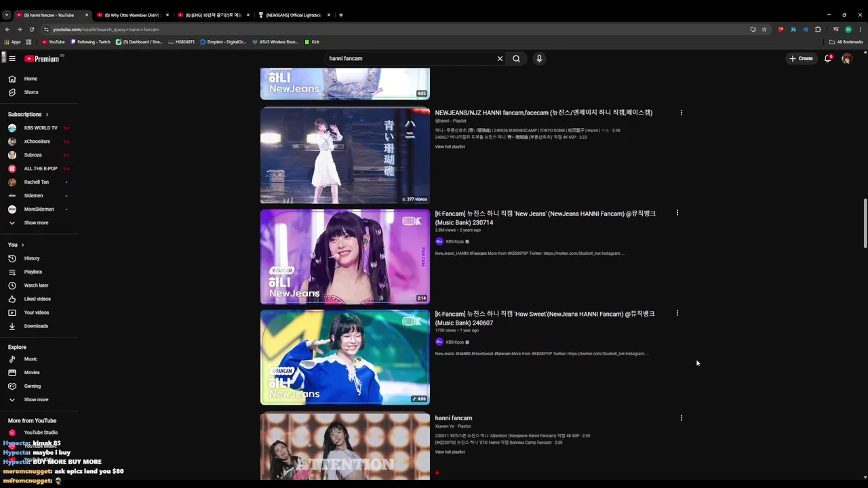
Task: Bookmark this page with the star icon
Action: [764, 29]
